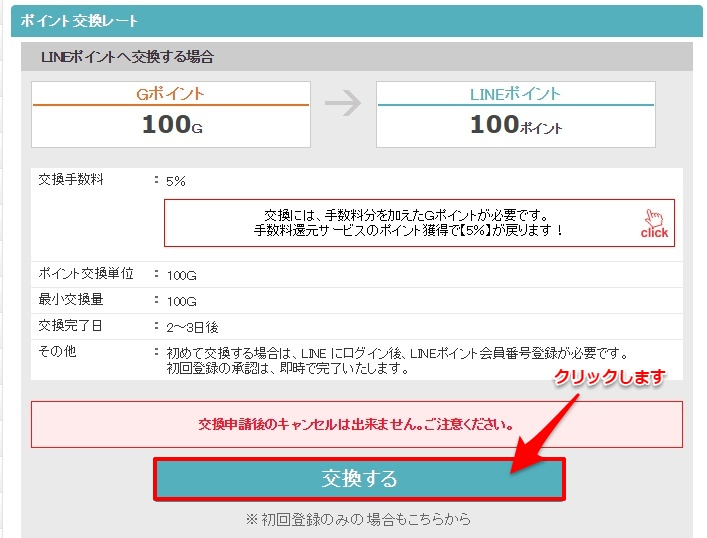707x538 pixels.
Task: Click the 交換する exchange button
Action: click(359, 479)
